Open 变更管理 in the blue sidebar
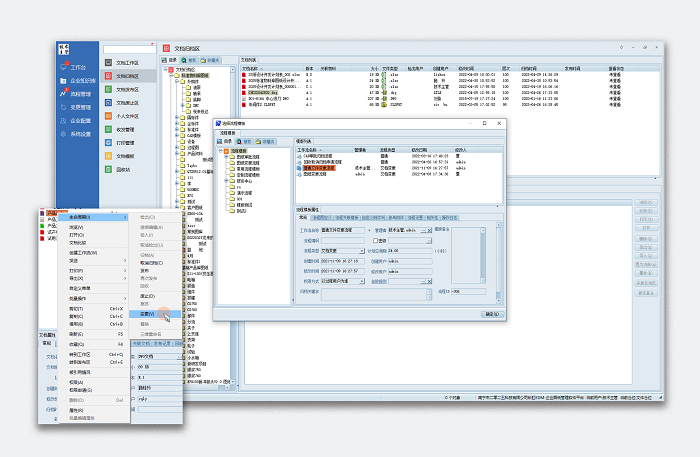Image resolution: width=700 pixels, height=457 pixels. (80, 108)
